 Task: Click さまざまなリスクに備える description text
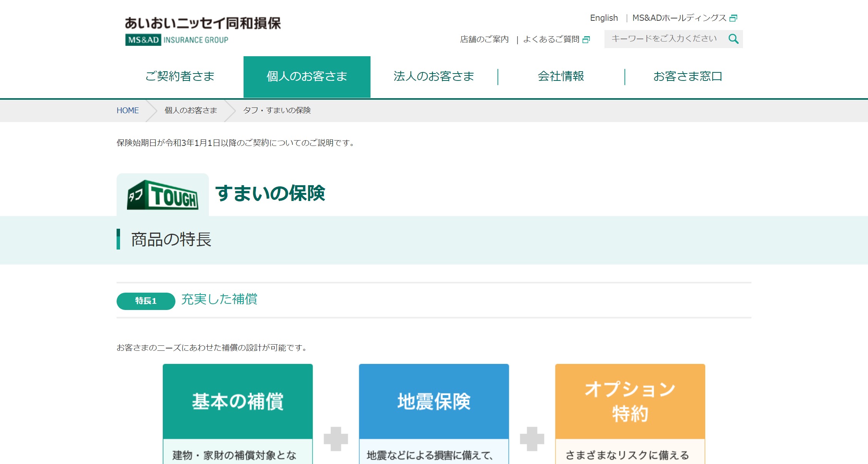(x=627, y=456)
